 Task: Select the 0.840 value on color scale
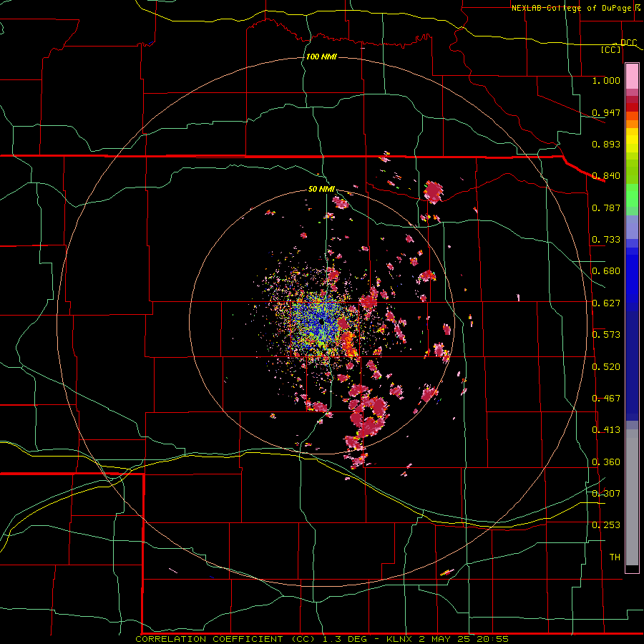[x=606, y=176]
